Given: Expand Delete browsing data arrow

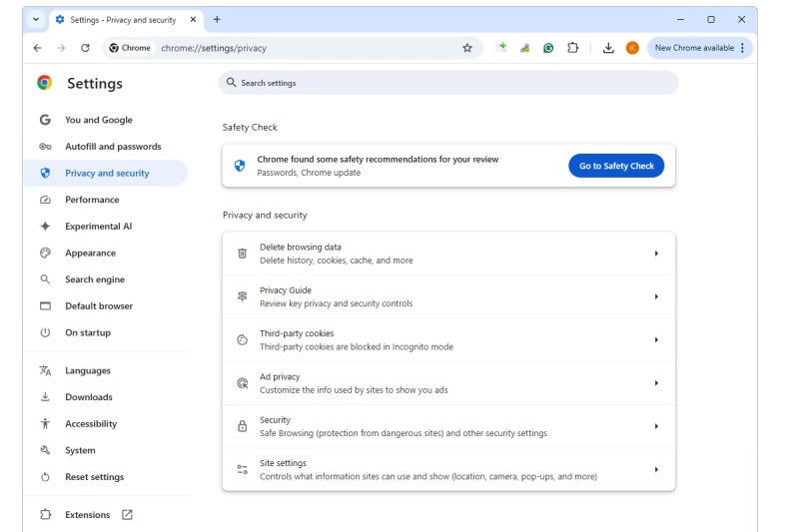Looking at the screenshot, I should click(656, 253).
